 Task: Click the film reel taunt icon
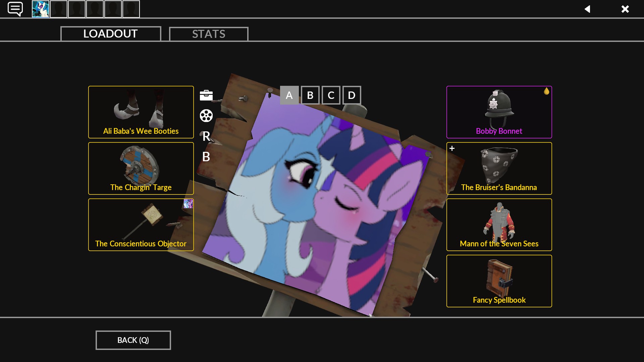[206, 116]
